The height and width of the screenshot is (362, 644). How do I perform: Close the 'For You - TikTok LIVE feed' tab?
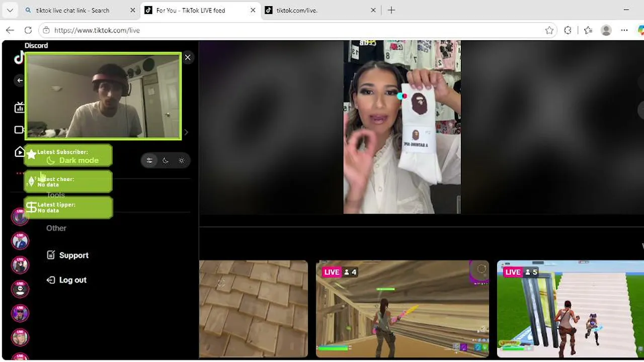click(253, 10)
